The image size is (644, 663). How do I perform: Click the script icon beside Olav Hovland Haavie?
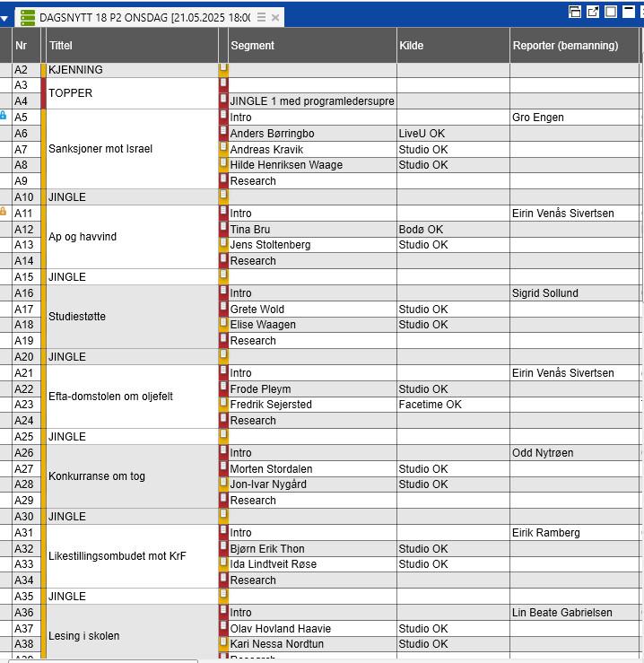tap(223, 627)
